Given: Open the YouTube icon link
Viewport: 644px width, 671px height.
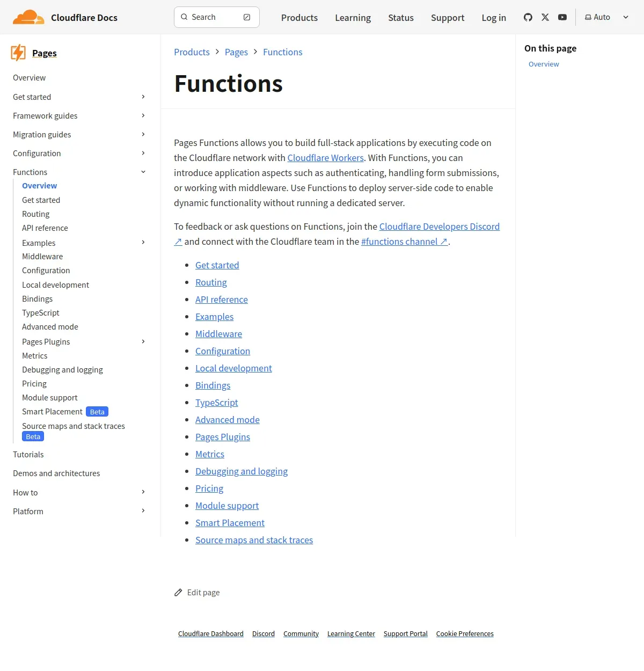Looking at the screenshot, I should pos(562,17).
